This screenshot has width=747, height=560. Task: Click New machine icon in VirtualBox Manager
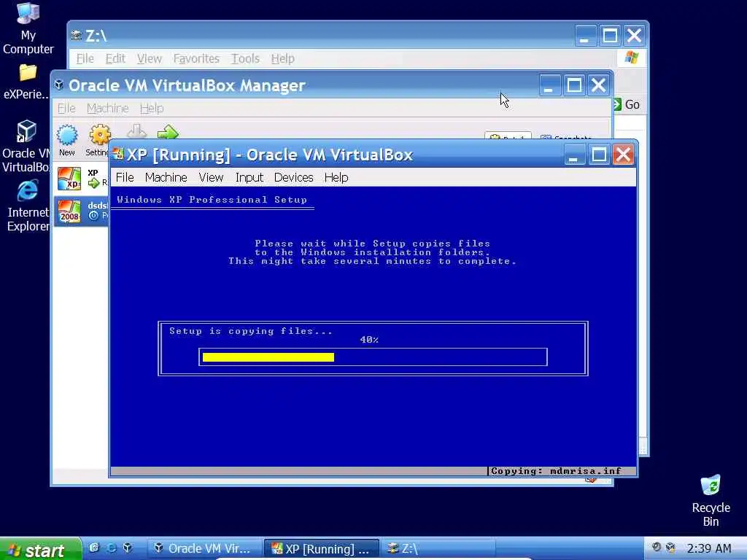[x=66, y=140]
